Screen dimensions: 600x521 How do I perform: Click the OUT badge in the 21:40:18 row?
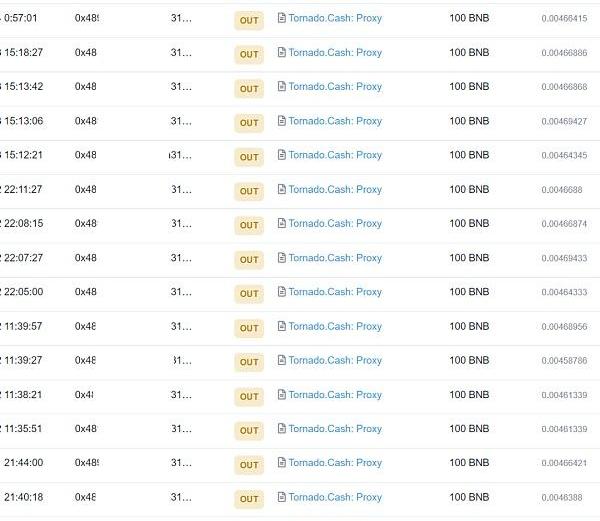[x=249, y=499]
